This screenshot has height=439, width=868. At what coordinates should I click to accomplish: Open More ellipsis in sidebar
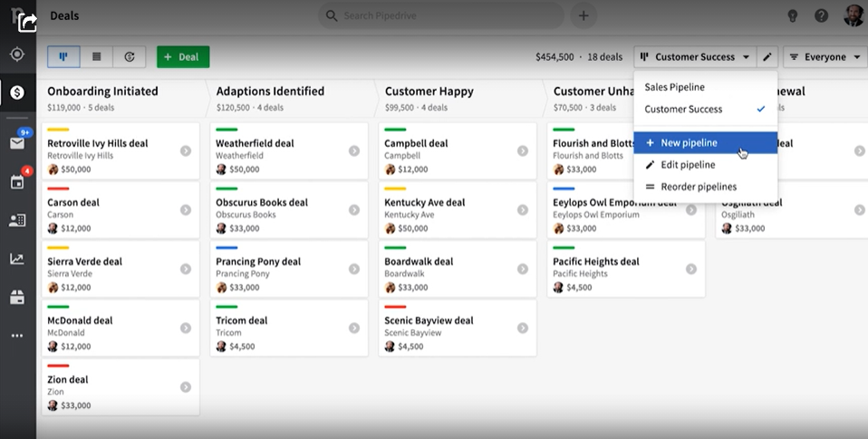click(x=17, y=336)
